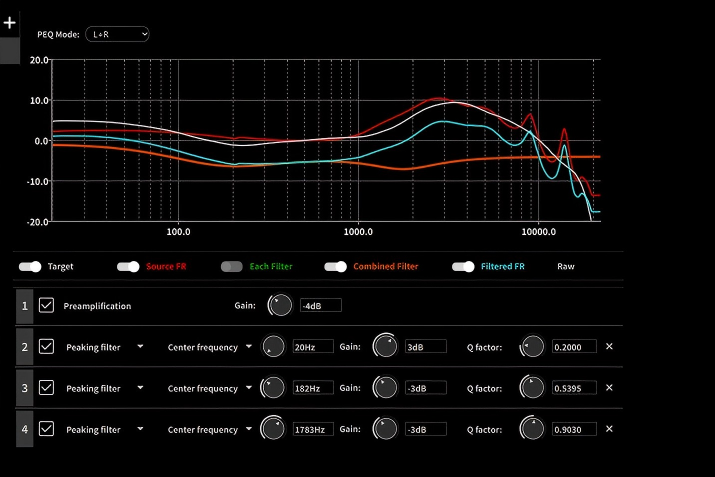Viewport: 715px width, 477px height.
Task: Click the gain knob for filter 4
Action: pyautogui.click(x=383, y=429)
